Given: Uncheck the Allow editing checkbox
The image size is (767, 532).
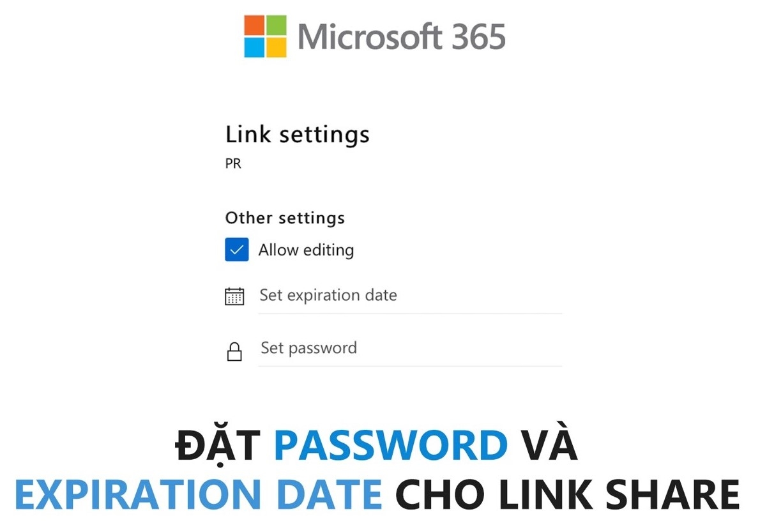Looking at the screenshot, I should (236, 250).
